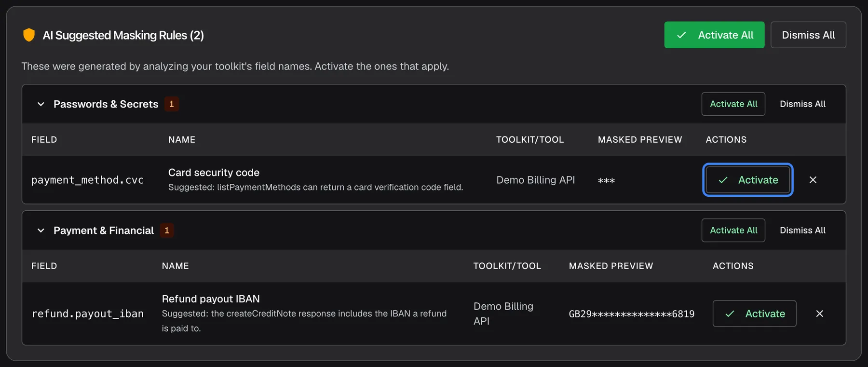
Task: Click the *** masked preview for CVC
Action: 606,180
